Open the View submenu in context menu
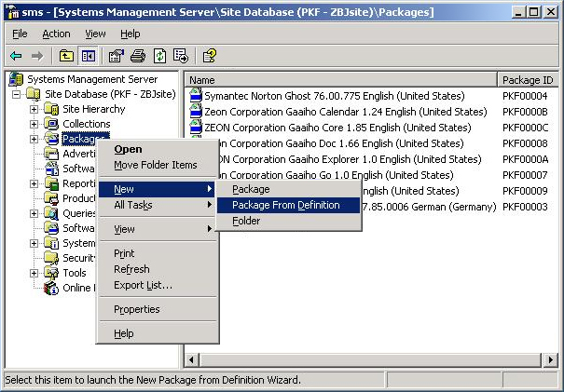Image resolution: width=564 pixels, height=392 pixels. pos(158,229)
